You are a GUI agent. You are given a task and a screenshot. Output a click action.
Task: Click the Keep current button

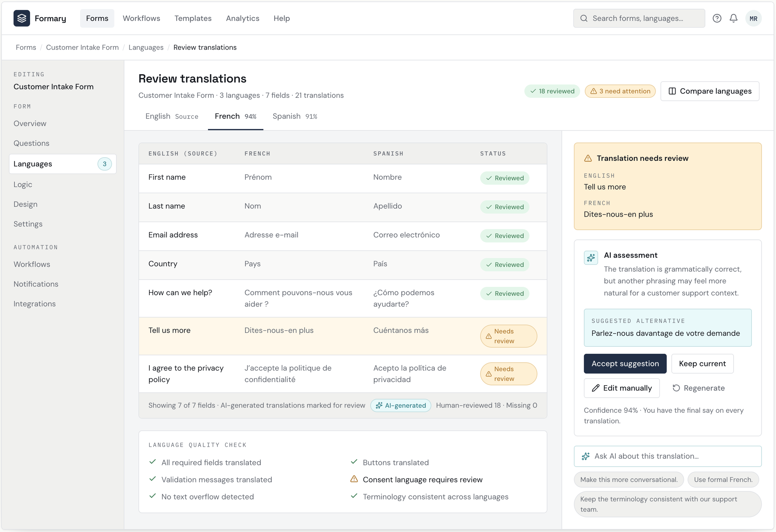pos(702,364)
